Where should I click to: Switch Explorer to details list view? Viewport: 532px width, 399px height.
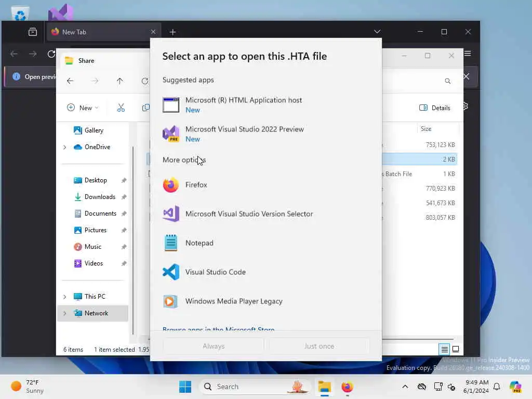coord(445,349)
